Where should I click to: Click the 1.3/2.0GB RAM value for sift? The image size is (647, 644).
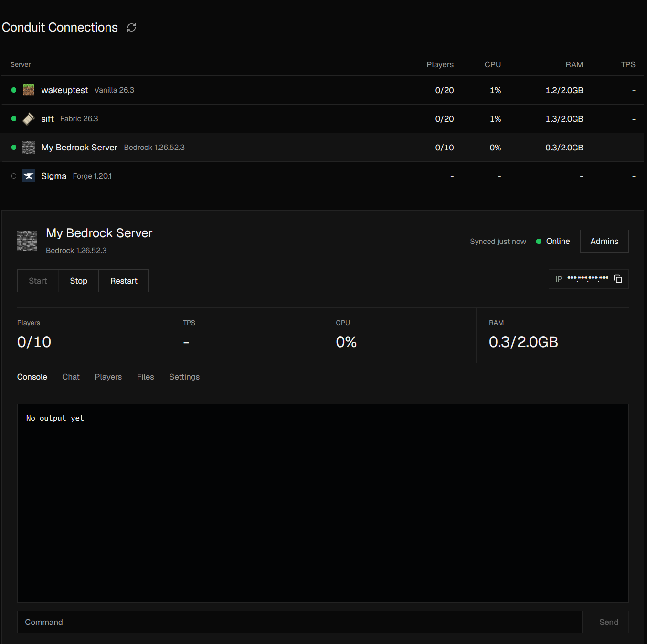pyautogui.click(x=564, y=119)
